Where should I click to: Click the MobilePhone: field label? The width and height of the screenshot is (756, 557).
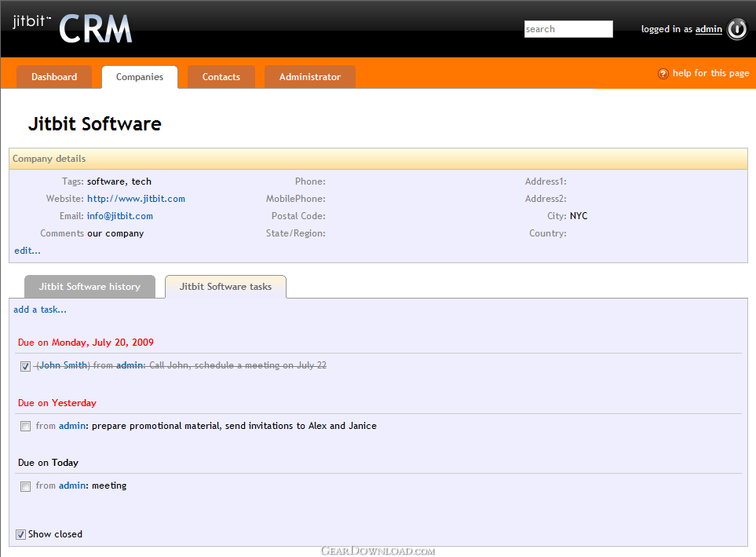(x=295, y=199)
